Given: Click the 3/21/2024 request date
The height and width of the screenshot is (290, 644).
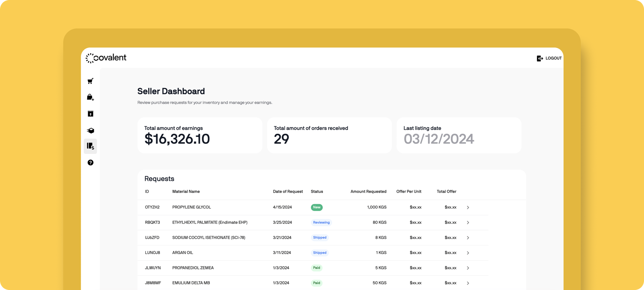Looking at the screenshot, I should tap(282, 238).
